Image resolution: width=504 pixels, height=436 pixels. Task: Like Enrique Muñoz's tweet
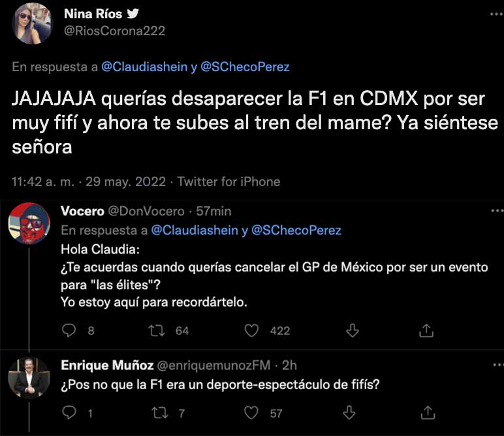pos(252,413)
